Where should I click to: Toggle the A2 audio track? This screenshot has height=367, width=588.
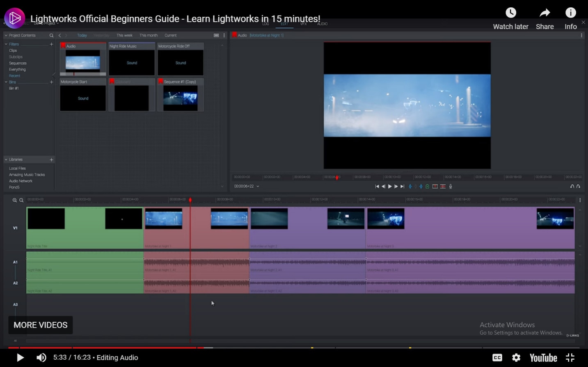[15, 283]
